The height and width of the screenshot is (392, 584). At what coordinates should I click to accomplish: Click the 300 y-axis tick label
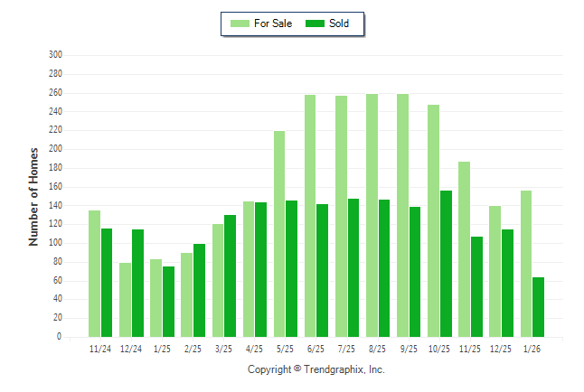[55, 55]
